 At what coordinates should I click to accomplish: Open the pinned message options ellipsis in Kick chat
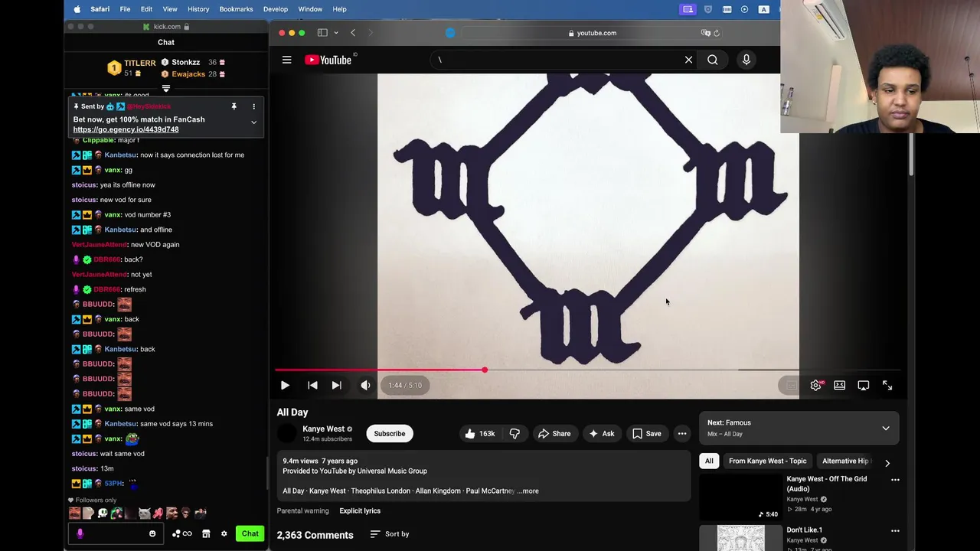(x=253, y=106)
